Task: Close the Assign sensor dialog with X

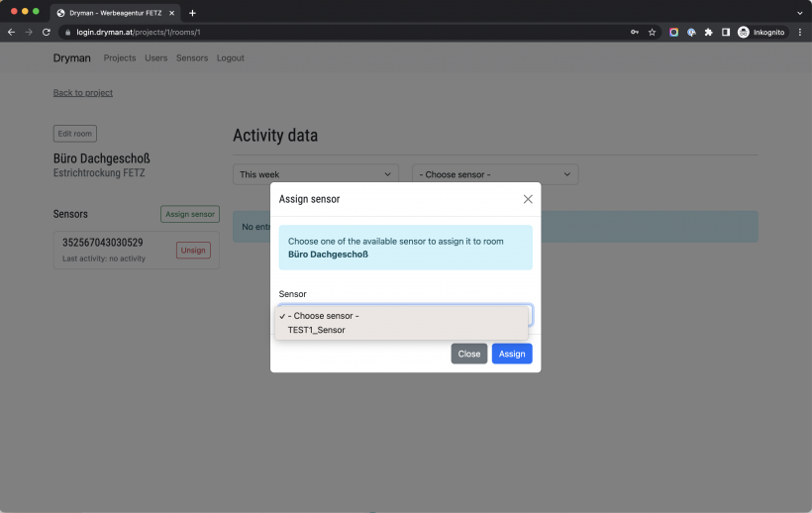Action: click(x=528, y=199)
